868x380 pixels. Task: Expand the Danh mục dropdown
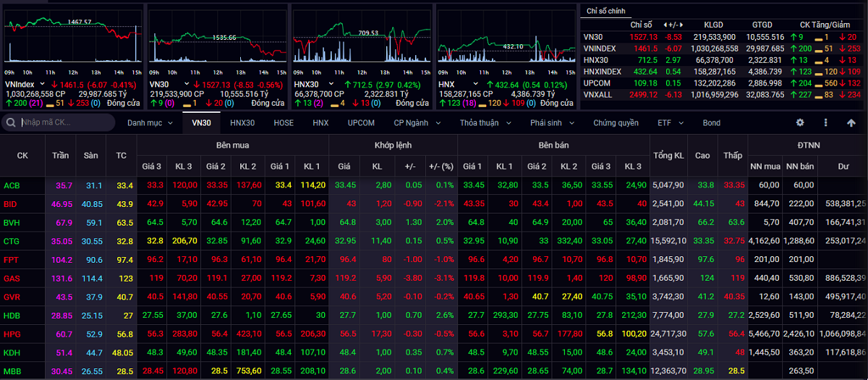point(150,123)
